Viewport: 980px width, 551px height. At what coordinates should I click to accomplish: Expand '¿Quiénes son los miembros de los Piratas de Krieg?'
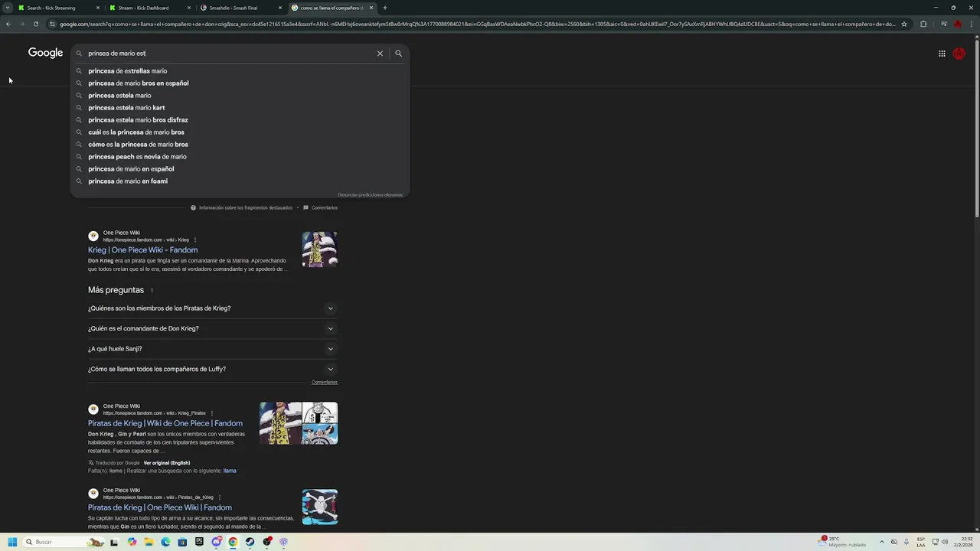(x=212, y=308)
